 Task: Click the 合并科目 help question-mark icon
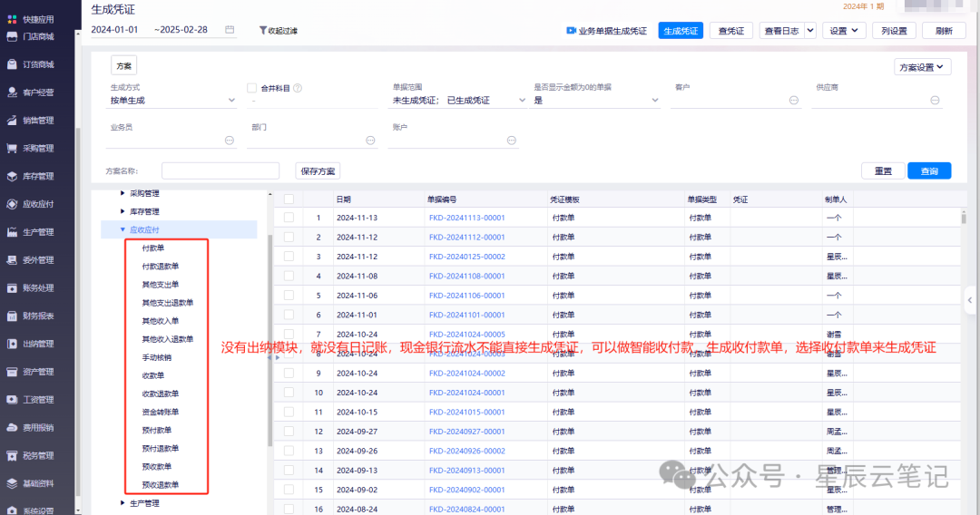(x=298, y=88)
